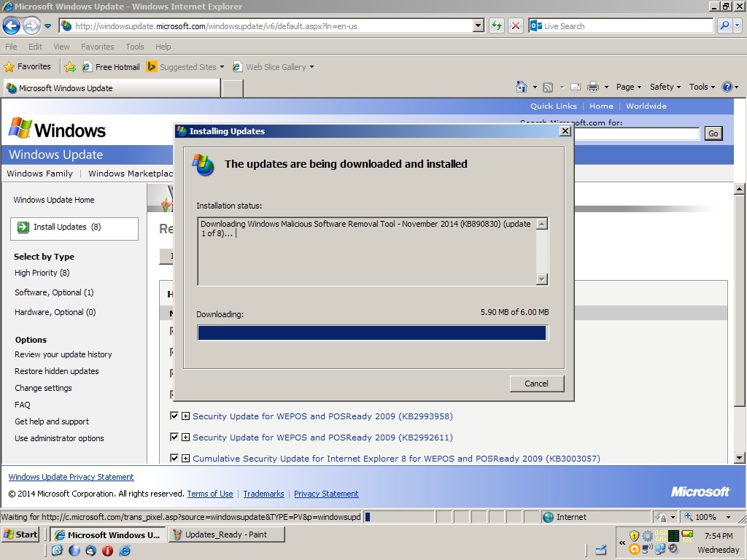747x560 pixels.
Task: Click the browser Forward arrow button
Action: (31, 26)
